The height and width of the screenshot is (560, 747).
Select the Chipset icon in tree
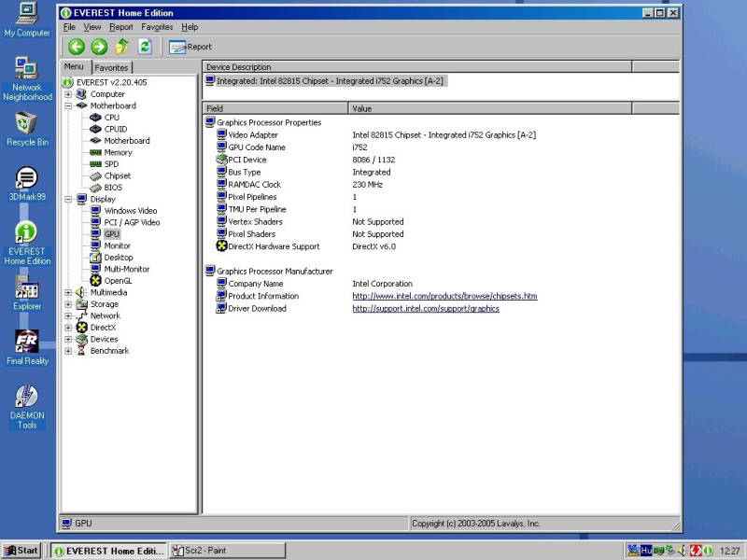(95, 175)
